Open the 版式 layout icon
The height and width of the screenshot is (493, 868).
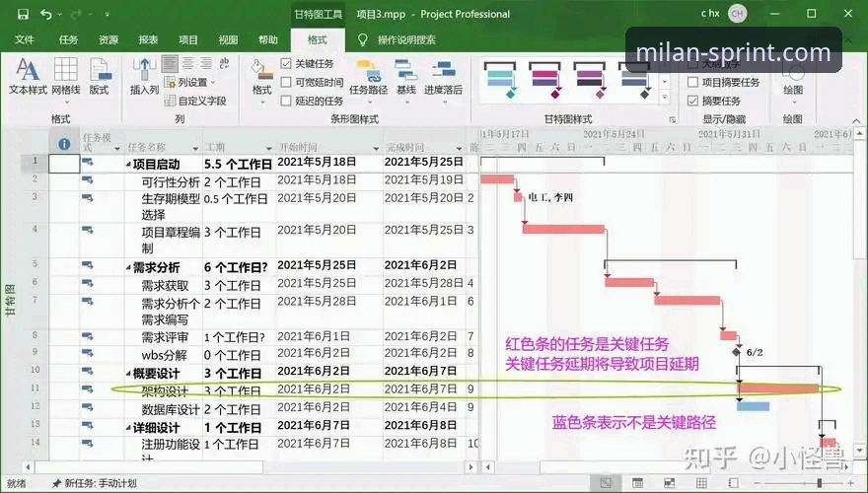click(x=100, y=76)
